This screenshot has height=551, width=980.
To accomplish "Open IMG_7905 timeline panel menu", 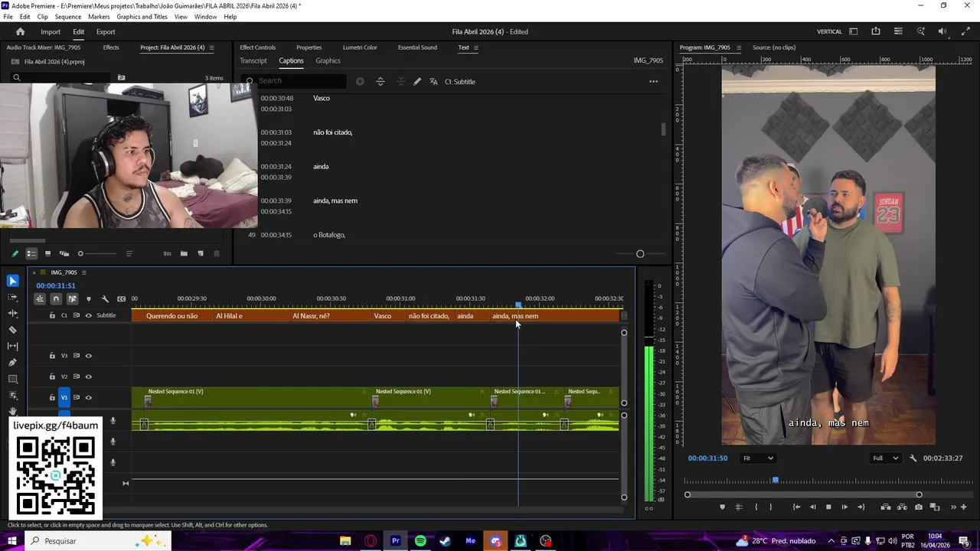I will (84, 272).
